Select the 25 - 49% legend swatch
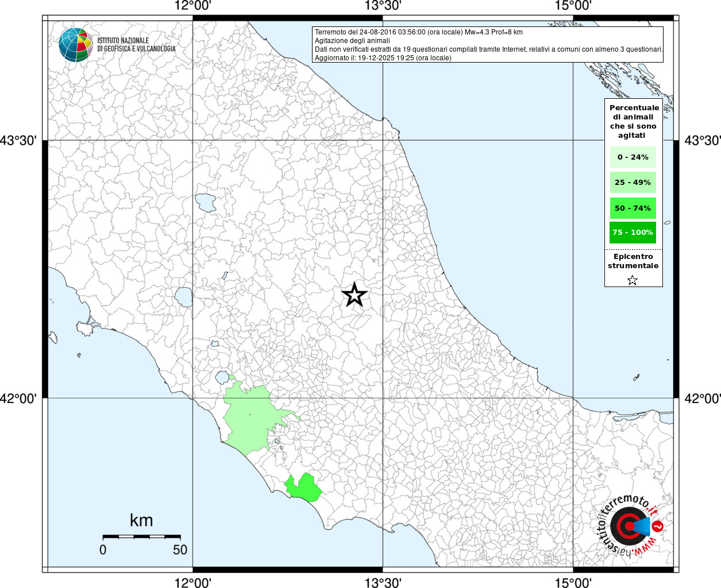Image resolution: width=721 pixels, height=588 pixels. coord(633,183)
